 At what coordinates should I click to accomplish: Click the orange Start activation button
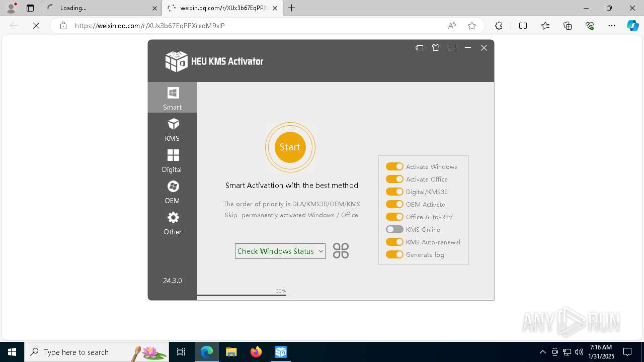290,147
